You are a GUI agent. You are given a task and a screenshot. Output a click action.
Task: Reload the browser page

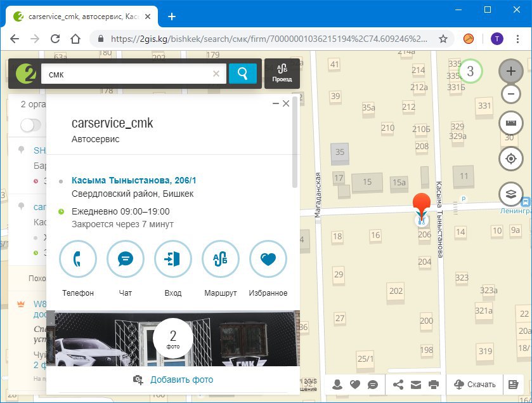tap(55, 39)
